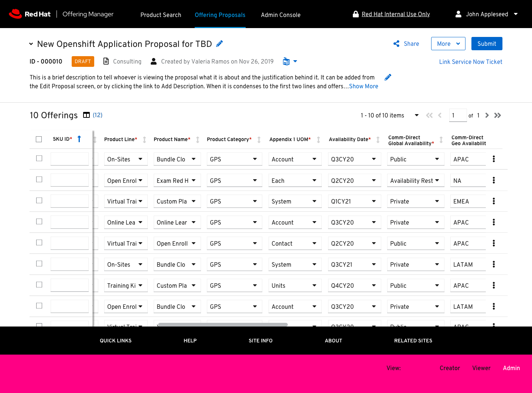Image resolution: width=532 pixels, height=393 pixels.
Task: Click the horizontal scrollbar under the table
Action: (x=222, y=325)
